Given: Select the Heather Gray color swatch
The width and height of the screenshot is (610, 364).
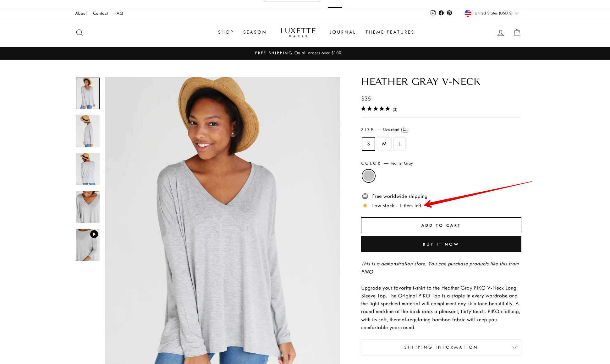Looking at the screenshot, I should pos(369,176).
